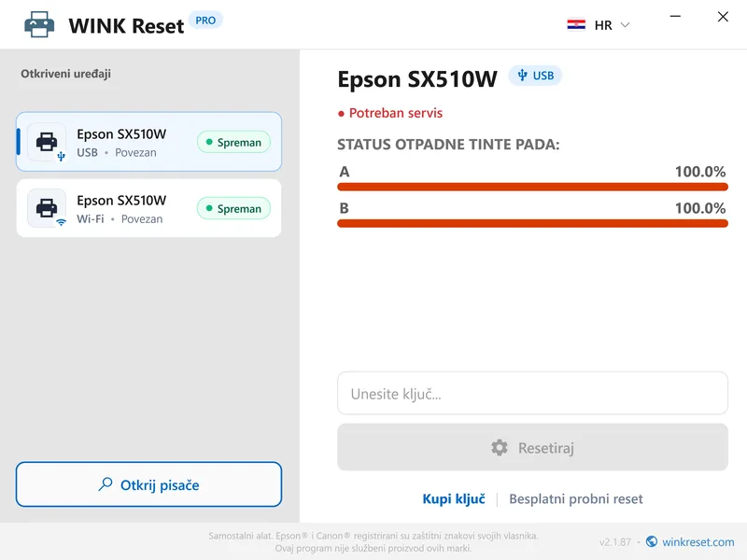
Task: Click the printer icon of the USB Epson SX510W
Action: [47, 142]
